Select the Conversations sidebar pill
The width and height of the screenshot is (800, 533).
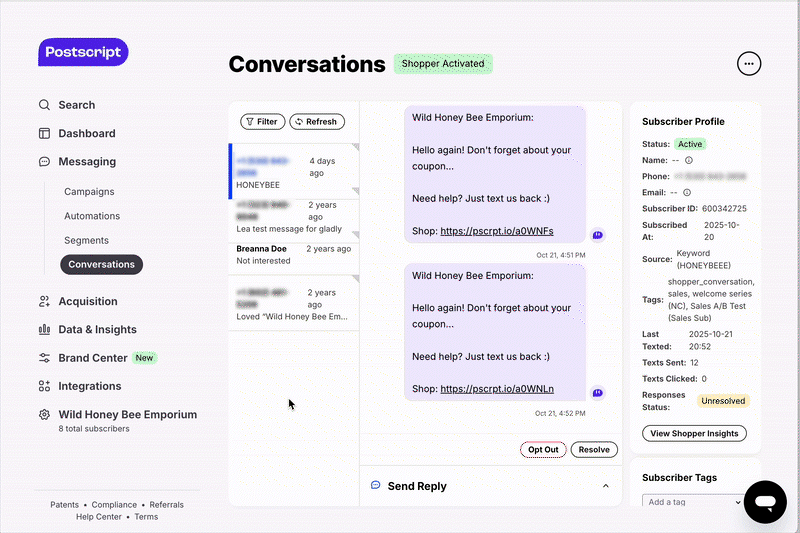click(102, 264)
